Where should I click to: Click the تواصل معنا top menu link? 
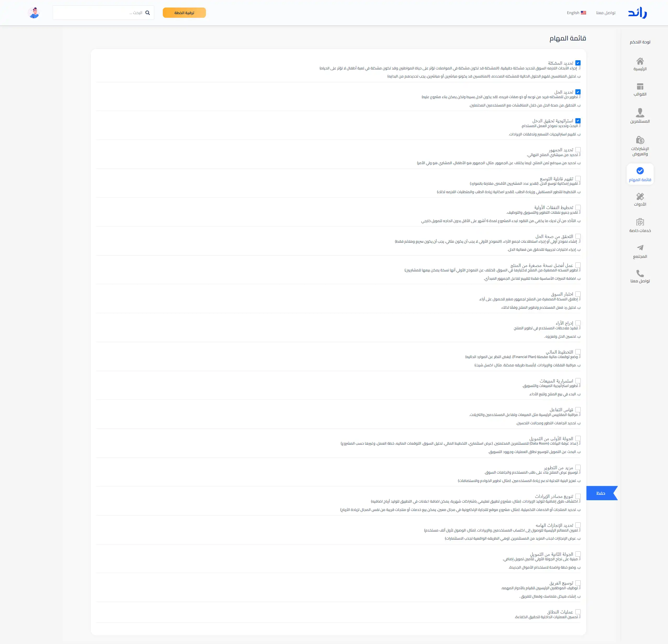point(605,13)
